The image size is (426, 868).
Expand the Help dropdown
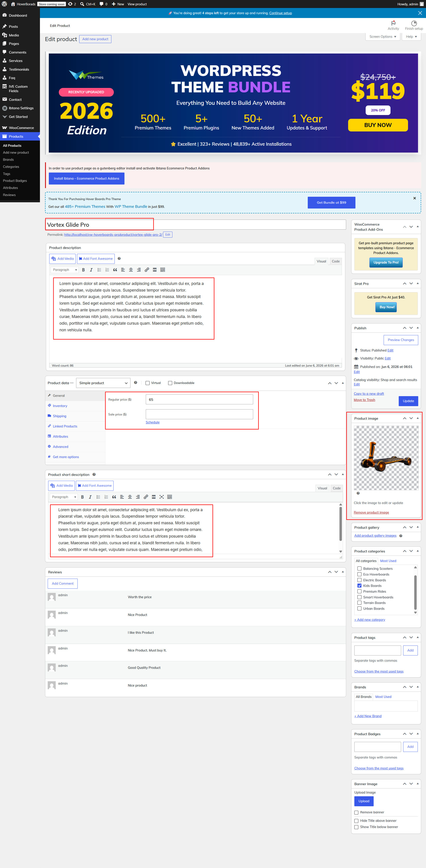(411, 37)
